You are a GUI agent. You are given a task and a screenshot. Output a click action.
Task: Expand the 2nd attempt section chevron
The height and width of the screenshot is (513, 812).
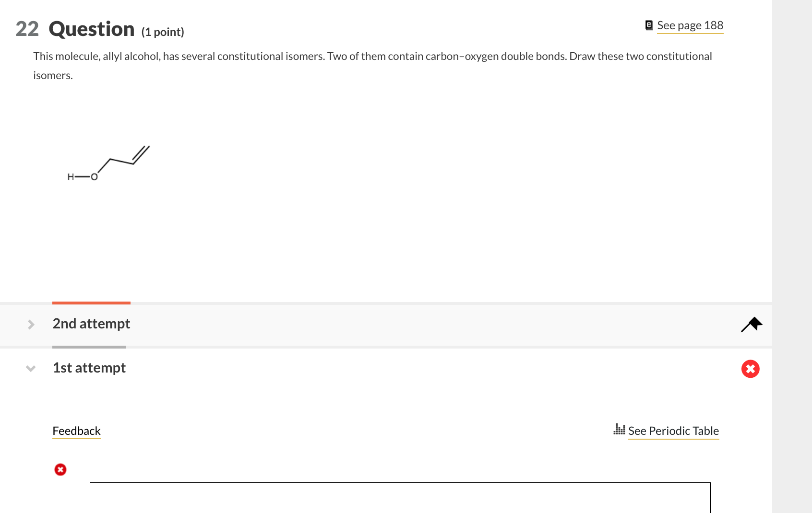tap(31, 325)
